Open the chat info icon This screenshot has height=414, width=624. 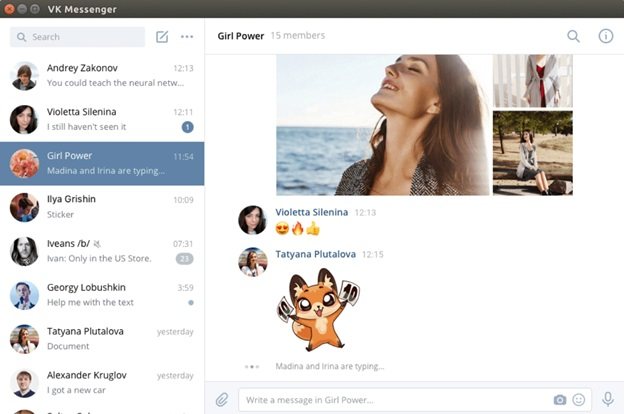(x=606, y=36)
